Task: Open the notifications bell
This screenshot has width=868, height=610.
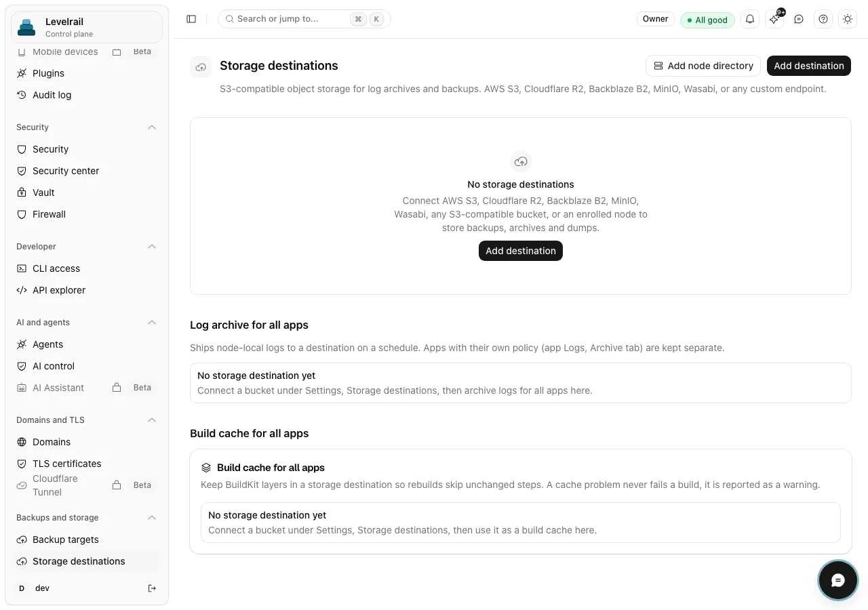Action: (750, 19)
